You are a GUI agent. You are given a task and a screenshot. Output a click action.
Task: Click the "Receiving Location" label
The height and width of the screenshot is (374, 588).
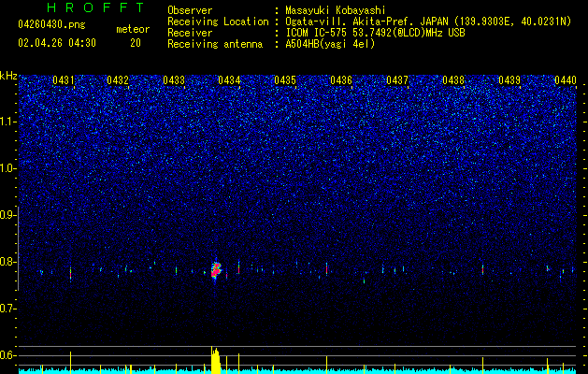click(x=218, y=22)
